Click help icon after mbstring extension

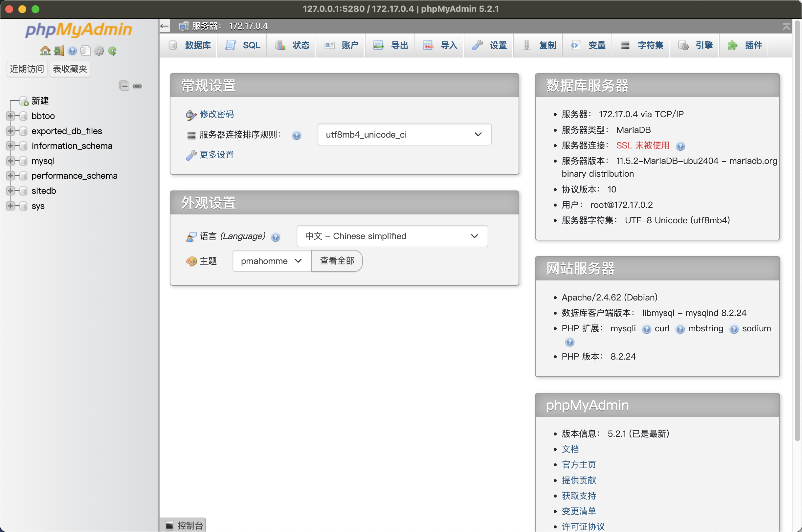(733, 329)
